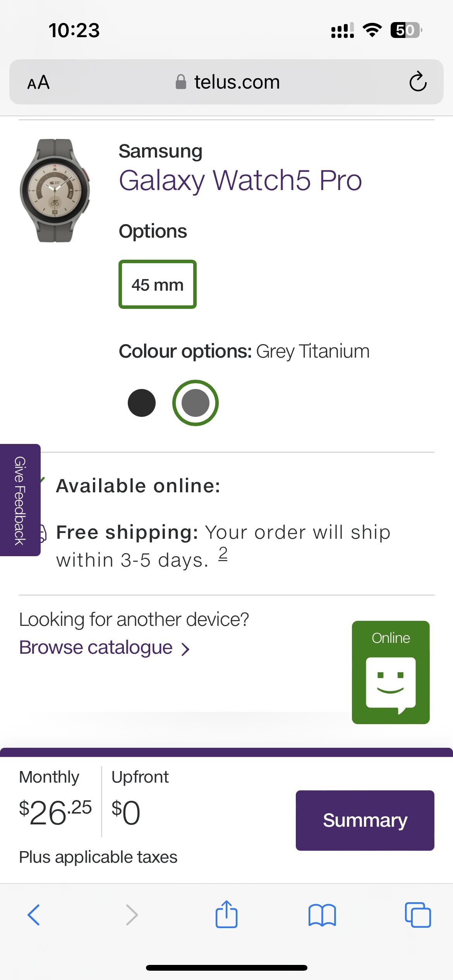Open the Online chat assistant icon

tap(390, 672)
